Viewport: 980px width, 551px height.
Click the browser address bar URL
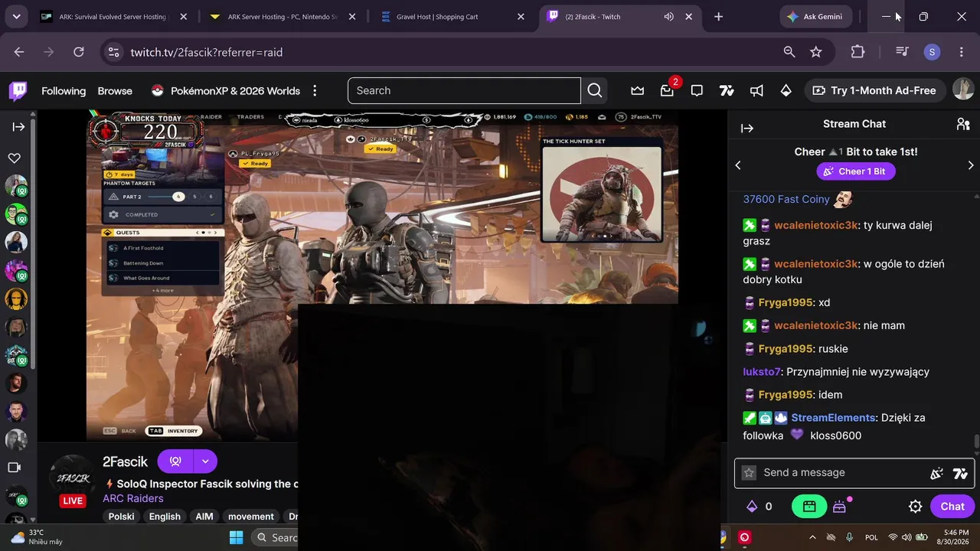(x=207, y=52)
